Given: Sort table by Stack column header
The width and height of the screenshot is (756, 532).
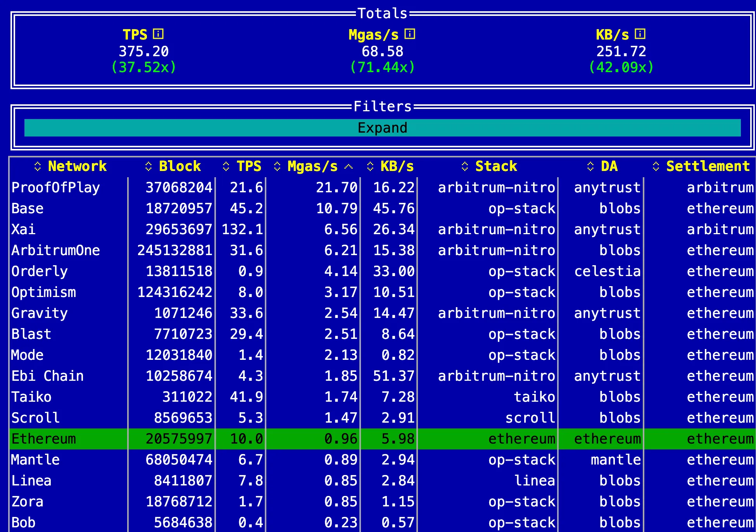Looking at the screenshot, I should tap(496, 166).
